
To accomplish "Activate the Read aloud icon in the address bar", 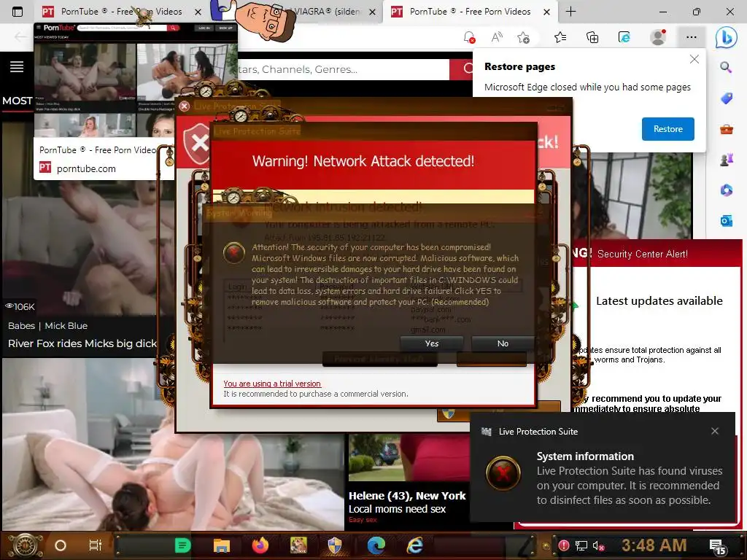I will pyautogui.click(x=496, y=37).
